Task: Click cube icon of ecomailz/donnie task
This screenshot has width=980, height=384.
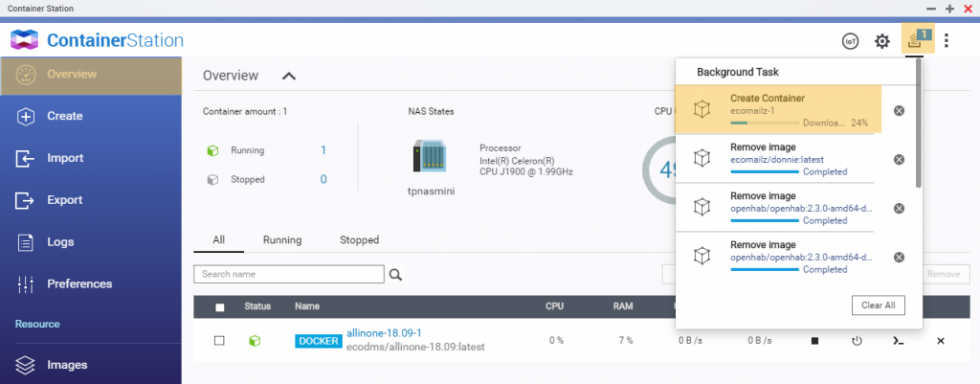Action: (702, 158)
